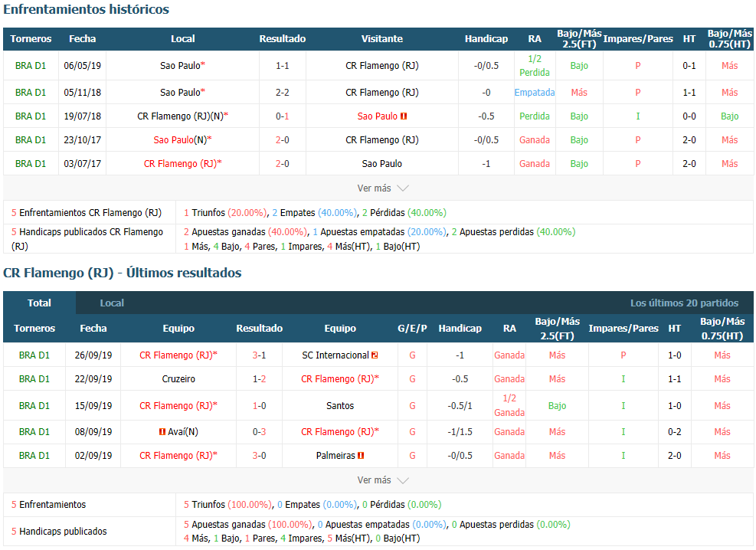Click Impares/Pares header in recent results table
Screen dimensions: 756x550
(x=623, y=329)
